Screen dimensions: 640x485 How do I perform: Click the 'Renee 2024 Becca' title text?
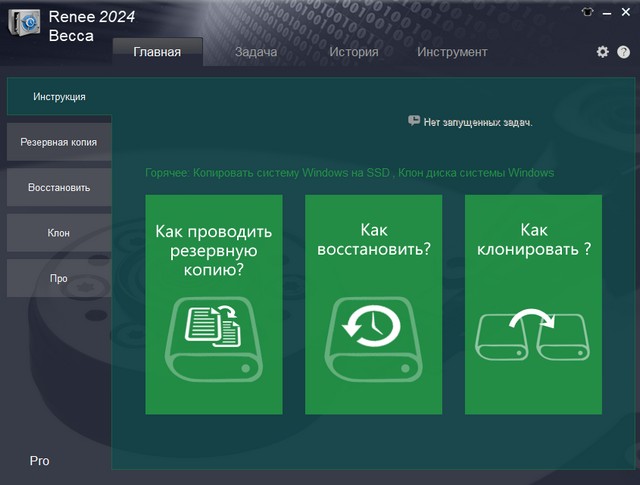[91, 26]
